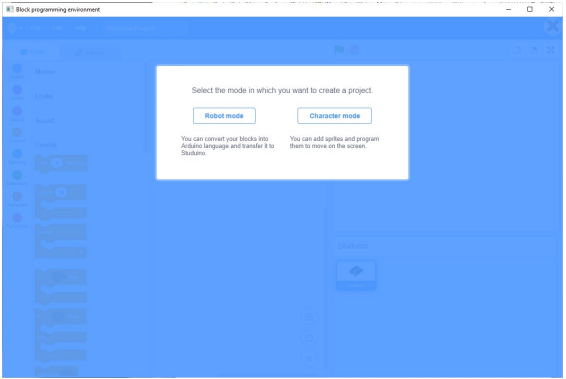Click the green flag to run
Viewport: 566px width, 379px height.
tap(339, 49)
